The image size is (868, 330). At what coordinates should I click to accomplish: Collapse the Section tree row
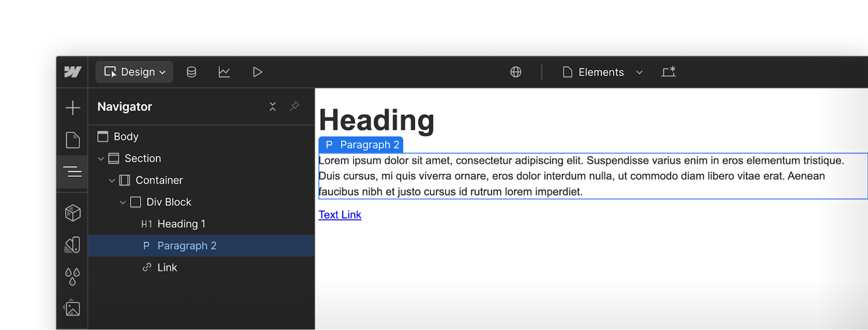coord(101,159)
